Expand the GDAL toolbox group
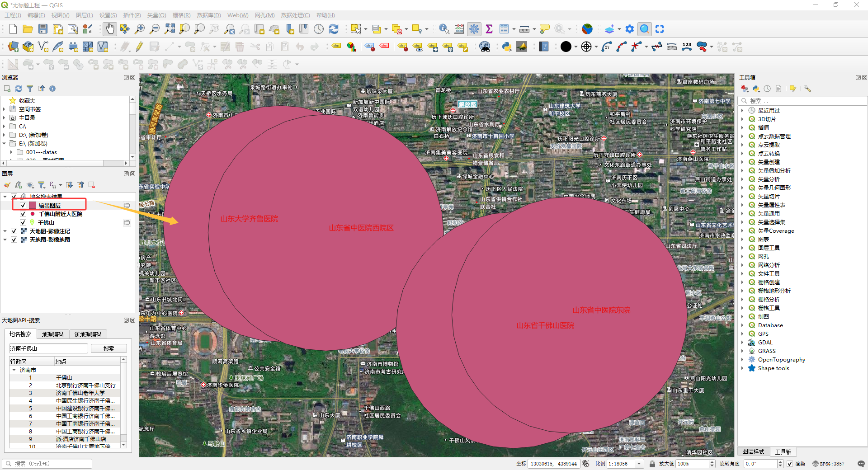The image size is (868, 470). pos(742,342)
